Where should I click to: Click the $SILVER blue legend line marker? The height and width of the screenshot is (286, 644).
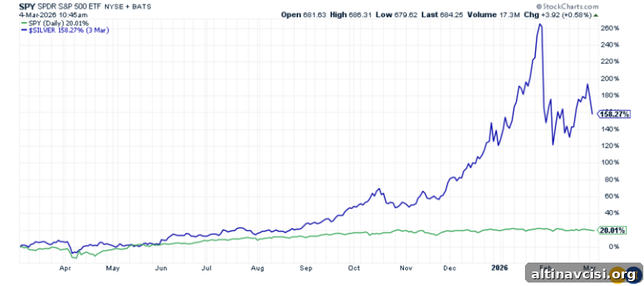pyautogui.click(x=23, y=30)
